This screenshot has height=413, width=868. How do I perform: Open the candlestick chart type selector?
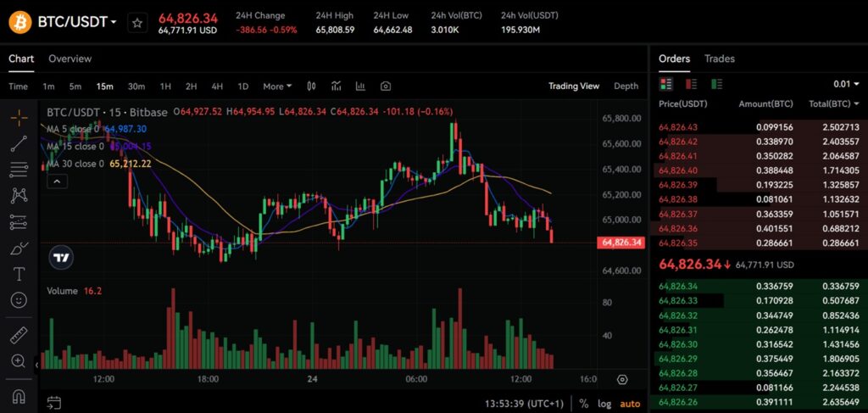pos(311,86)
